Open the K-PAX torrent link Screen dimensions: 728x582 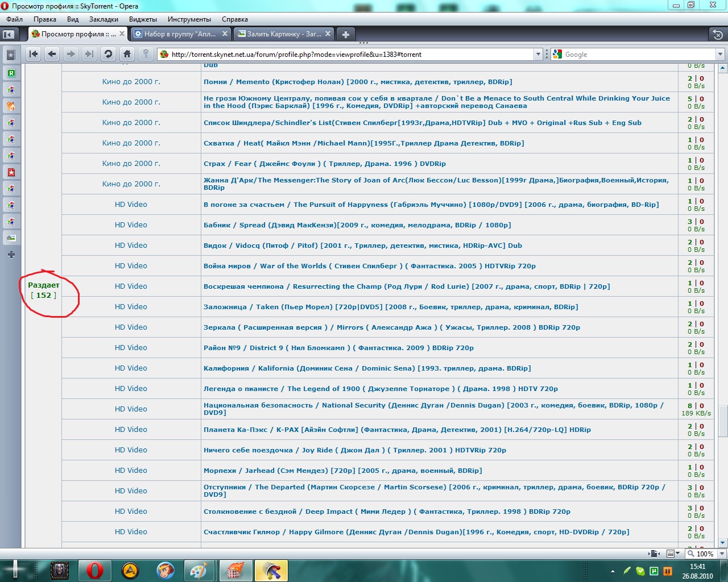[x=397, y=430]
